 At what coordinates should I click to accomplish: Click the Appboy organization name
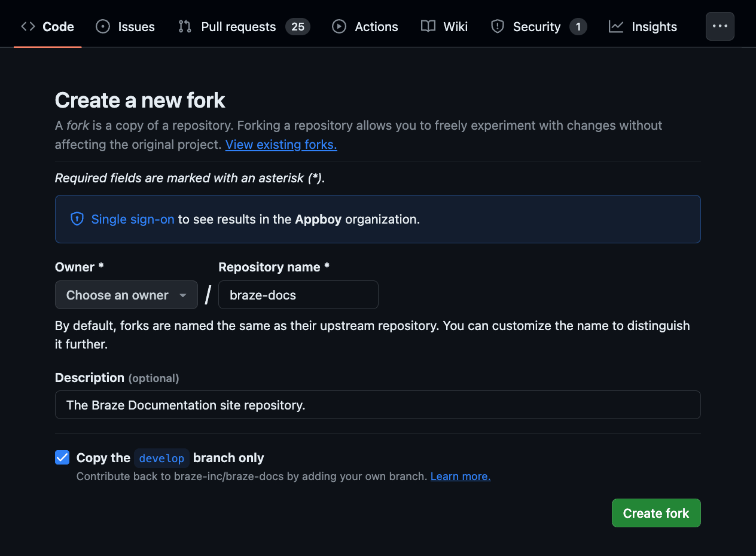tap(318, 219)
